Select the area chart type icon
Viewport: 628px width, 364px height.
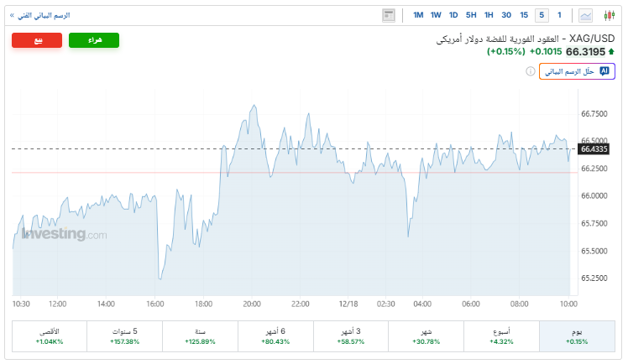click(586, 15)
